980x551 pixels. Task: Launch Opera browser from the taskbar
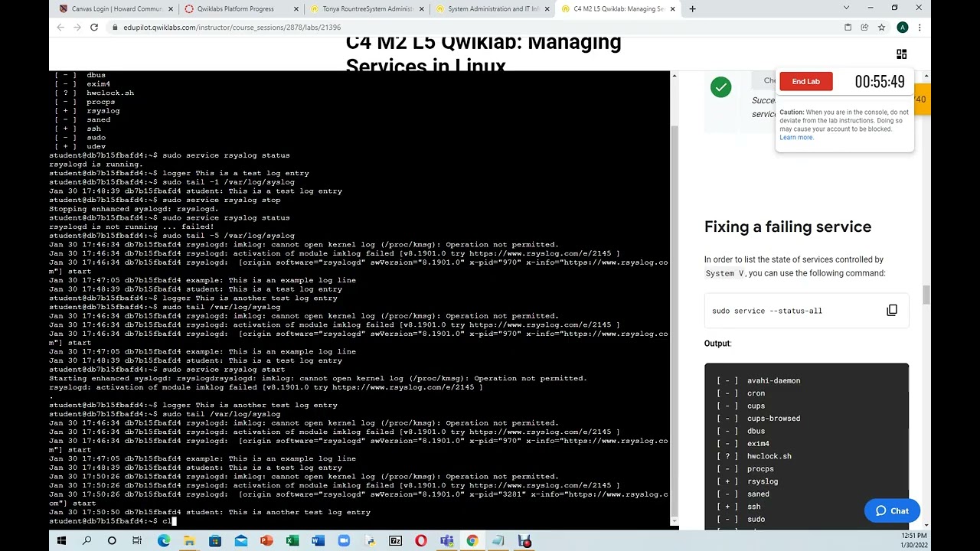click(421, 541)
